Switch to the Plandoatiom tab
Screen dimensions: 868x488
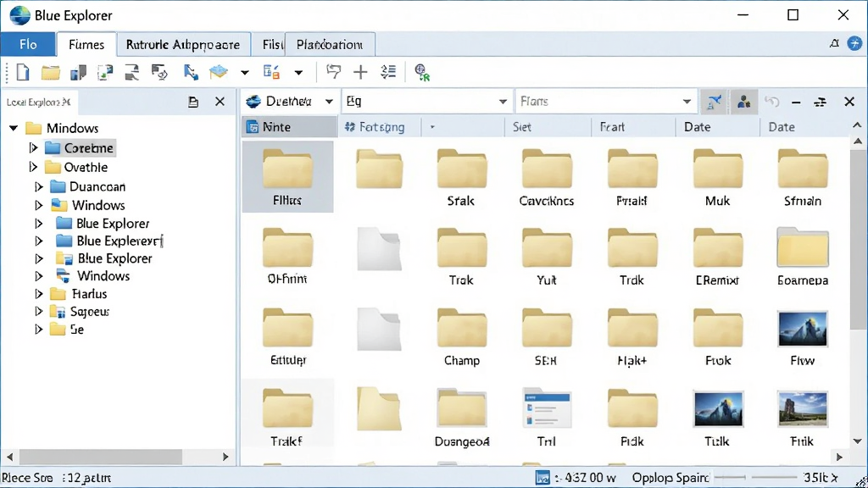click(x=330, y=44)
